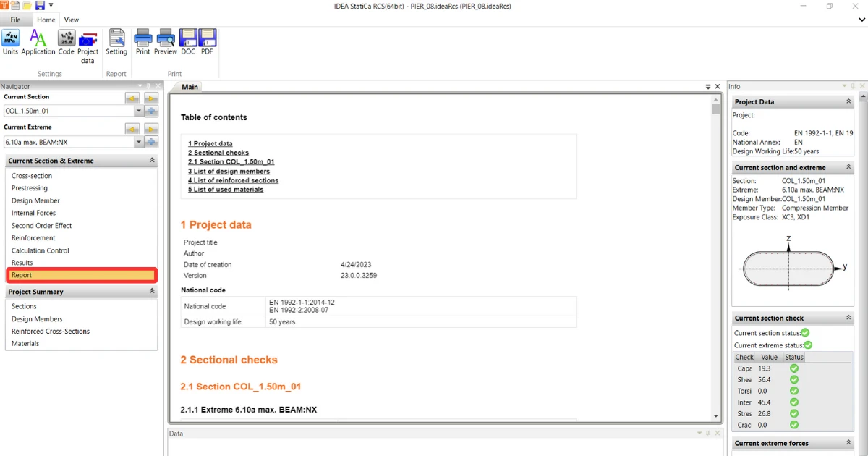Follow '2.1 Section COL_1.50m_01' contents link
Screen dimensions: 868x456
click(x=231, y=162)
